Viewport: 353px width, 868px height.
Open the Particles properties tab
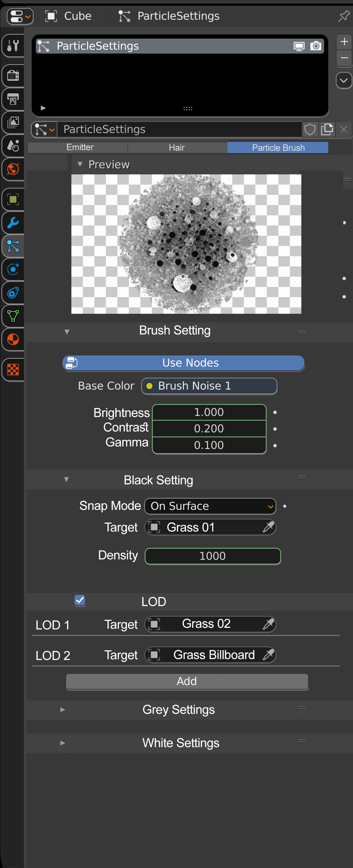(13, 246)
